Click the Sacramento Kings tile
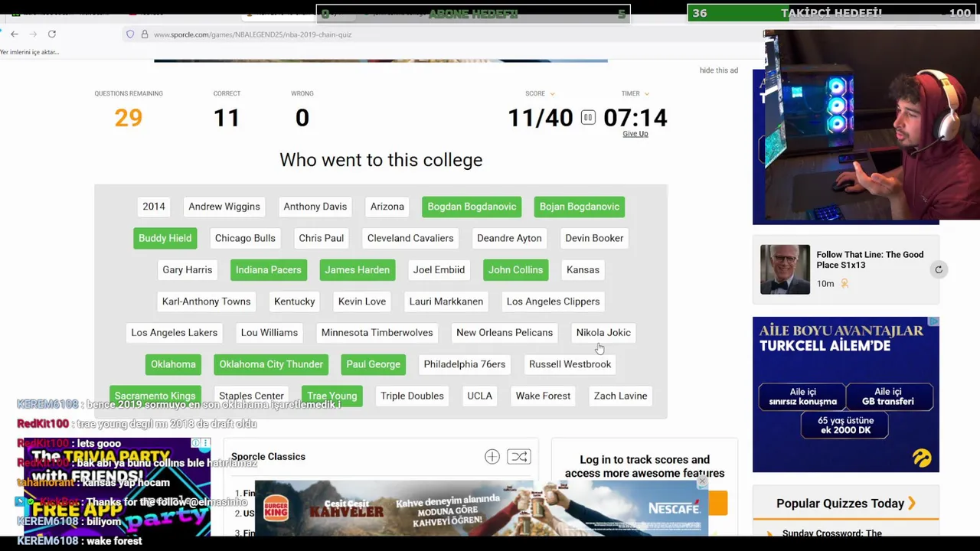 [155, 396]
